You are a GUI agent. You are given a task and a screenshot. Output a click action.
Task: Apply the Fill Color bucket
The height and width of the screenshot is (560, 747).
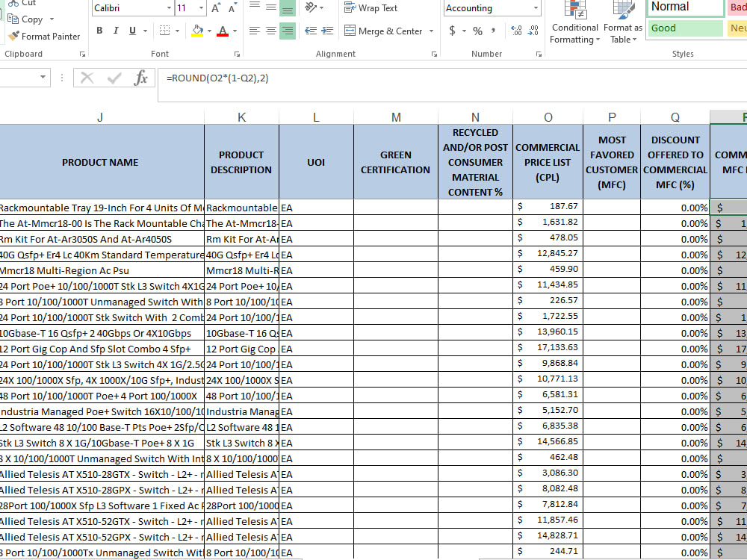pos(197,31)
